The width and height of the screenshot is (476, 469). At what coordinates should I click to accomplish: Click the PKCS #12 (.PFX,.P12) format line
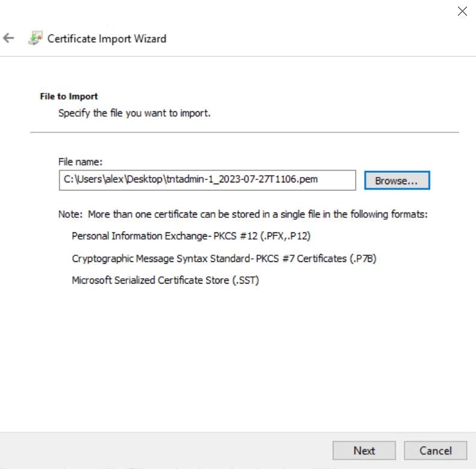click(191, 236)
